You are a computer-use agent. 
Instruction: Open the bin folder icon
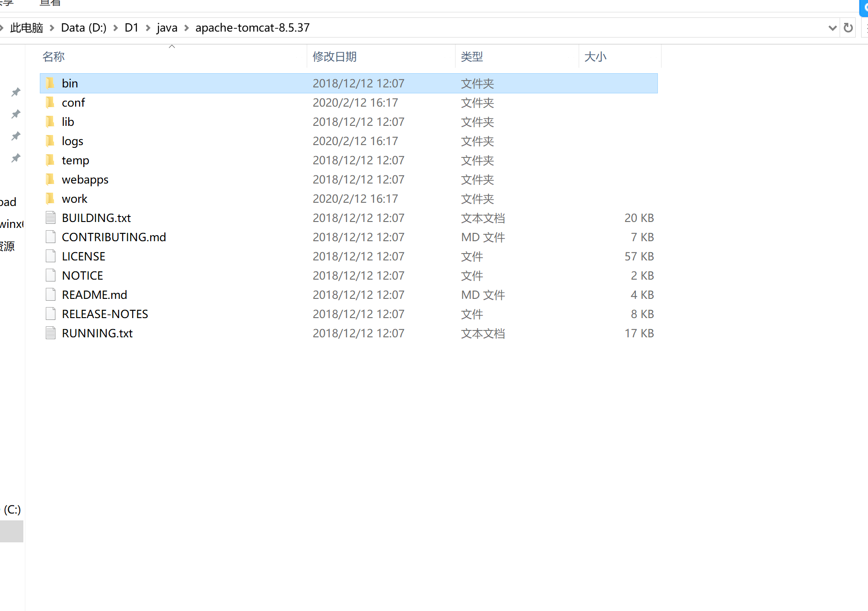coord(50,83)
